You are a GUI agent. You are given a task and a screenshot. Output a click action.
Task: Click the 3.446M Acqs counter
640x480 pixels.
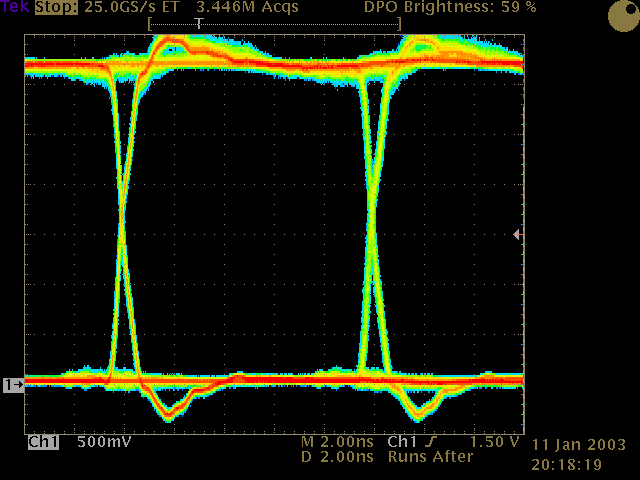point(247,7)
